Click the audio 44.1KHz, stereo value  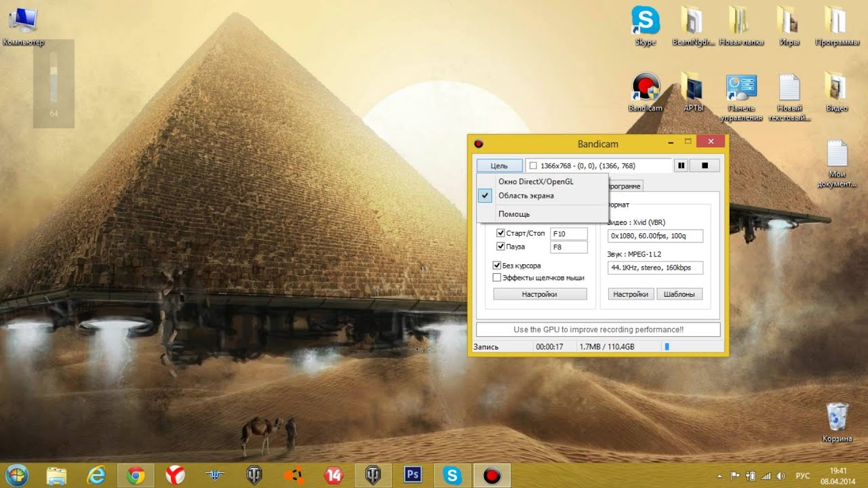[656, 268]
